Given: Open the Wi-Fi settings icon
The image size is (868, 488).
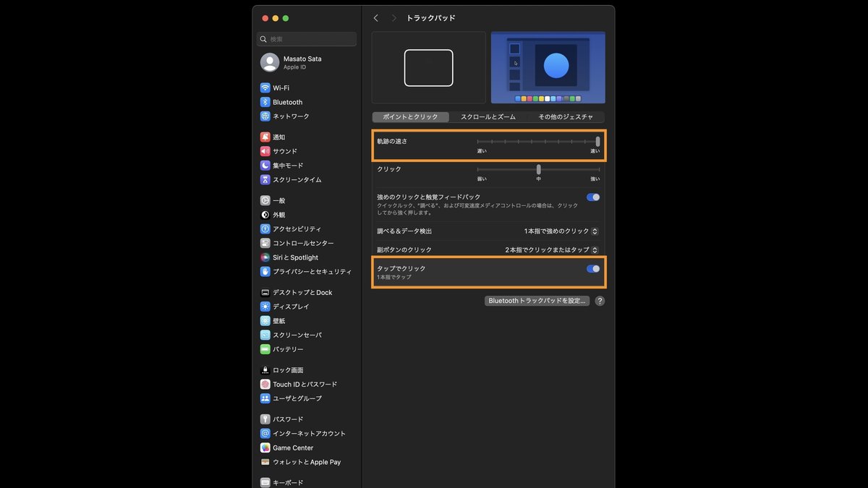Looking at the screenshot, I should coord(265,87).
